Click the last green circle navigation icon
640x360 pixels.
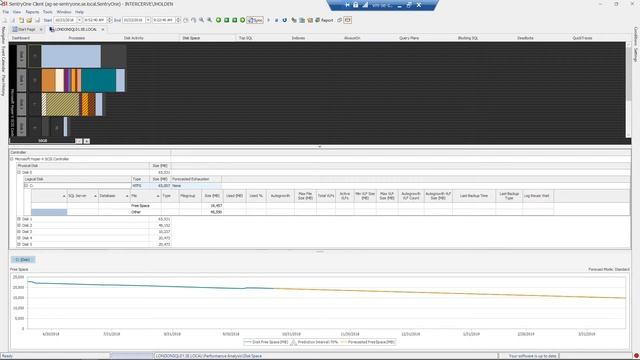point(242,20)
